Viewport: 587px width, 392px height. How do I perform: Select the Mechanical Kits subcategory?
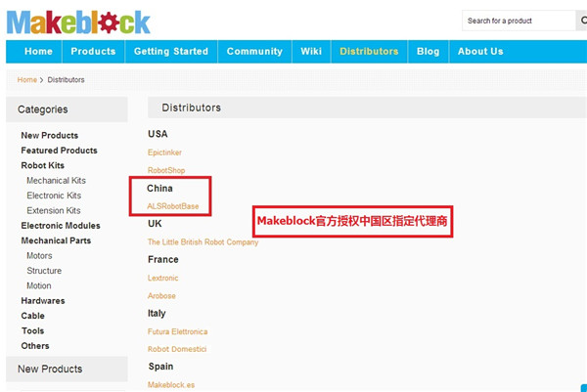tap(56, 181)
